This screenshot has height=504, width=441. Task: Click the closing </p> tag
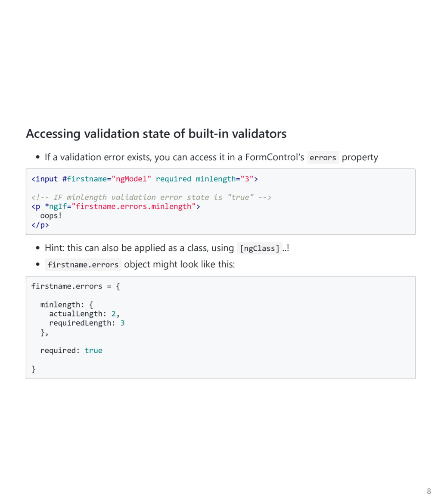[x=40, y=225]
